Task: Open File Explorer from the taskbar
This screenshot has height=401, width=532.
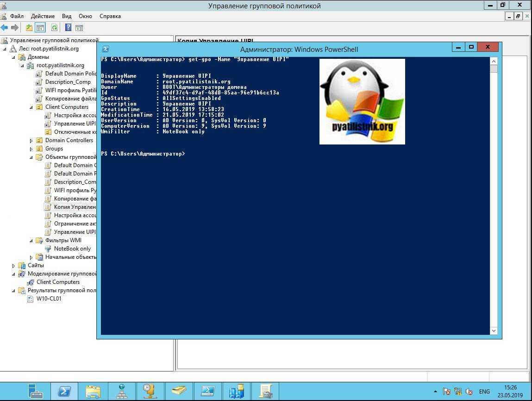Action: click(x=93, y=391)
